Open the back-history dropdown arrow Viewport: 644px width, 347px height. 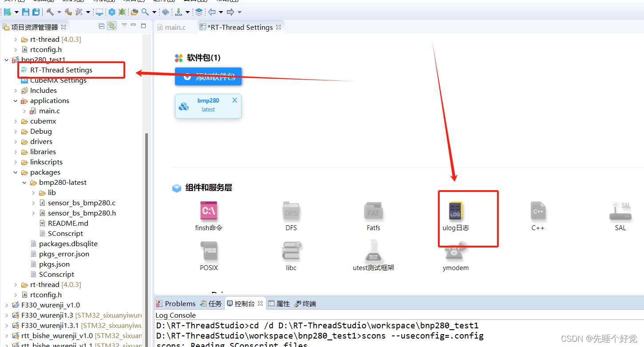click(221, 12)
